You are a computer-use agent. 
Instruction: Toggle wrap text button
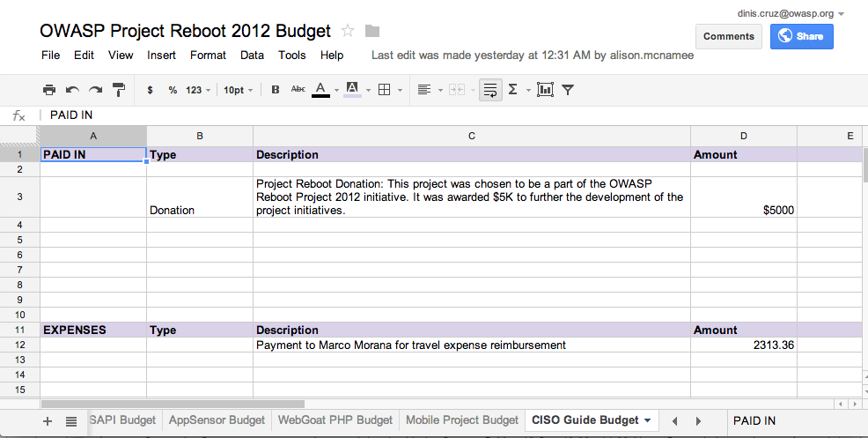(x=490, y=90)
